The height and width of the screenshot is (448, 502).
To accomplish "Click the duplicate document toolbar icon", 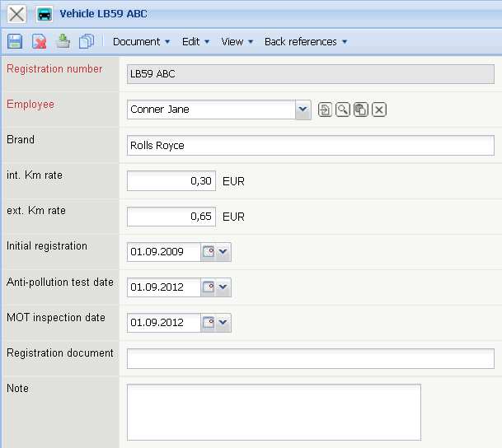I will click(x=87, y=41).
